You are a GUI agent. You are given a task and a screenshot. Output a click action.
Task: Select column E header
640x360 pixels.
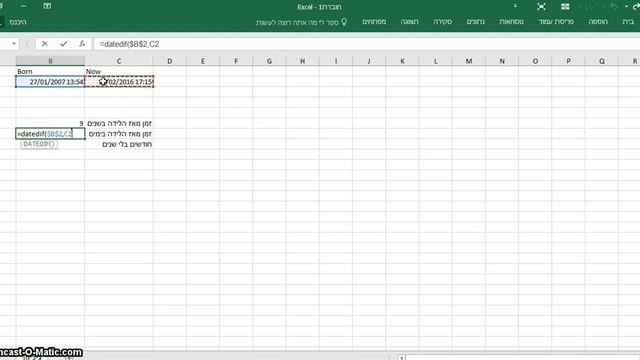coord(202,61)
